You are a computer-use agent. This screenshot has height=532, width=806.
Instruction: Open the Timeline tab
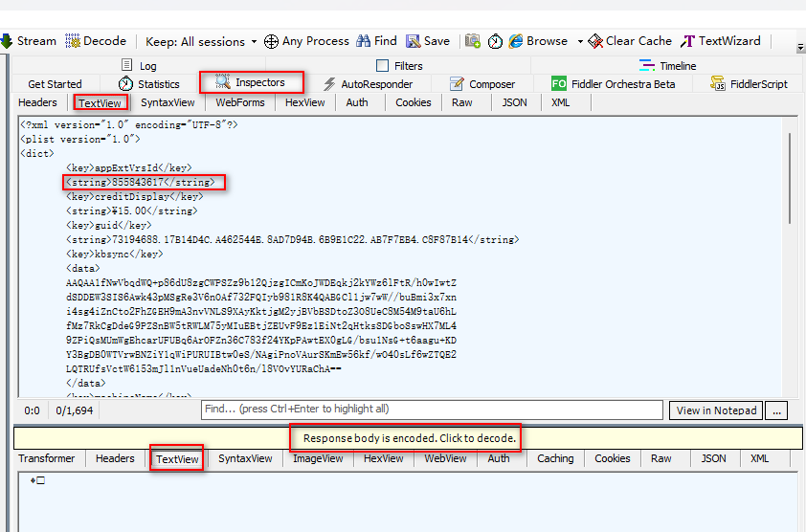[668, 66]
